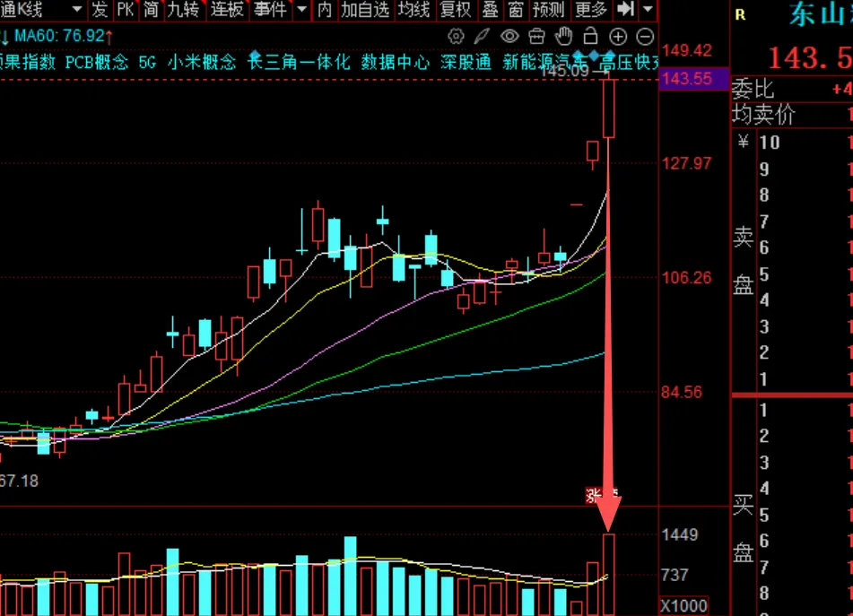
Task: Open the 深股通 concept tag
Action: coord(466,62)
